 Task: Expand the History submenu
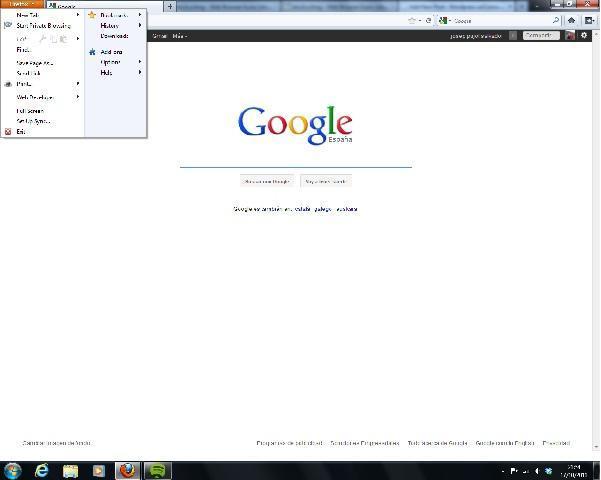coord(110,26)
